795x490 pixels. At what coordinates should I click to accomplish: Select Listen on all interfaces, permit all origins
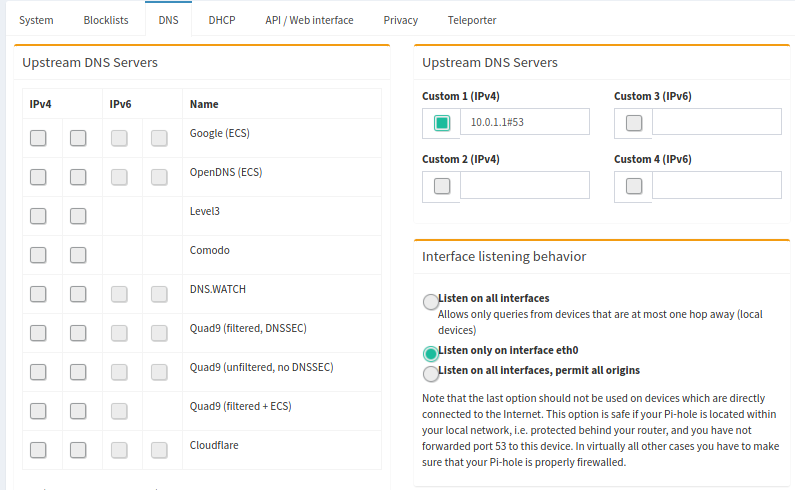point(431,373)
